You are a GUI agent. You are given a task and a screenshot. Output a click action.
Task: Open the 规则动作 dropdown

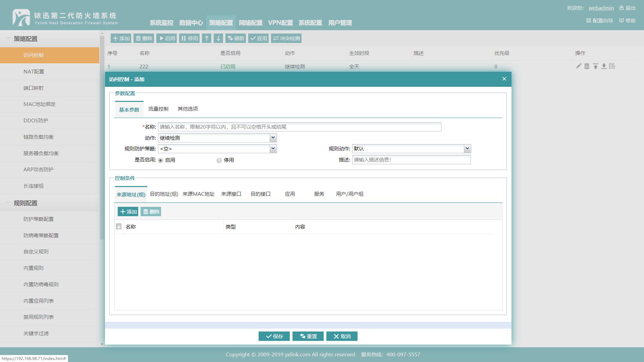click(467, 148)
